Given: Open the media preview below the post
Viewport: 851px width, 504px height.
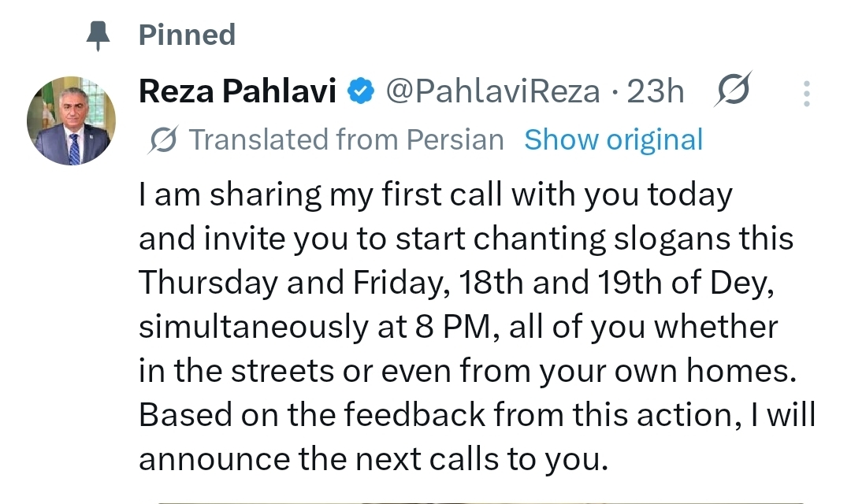Looking at the screenshot, I should (481, 501).
